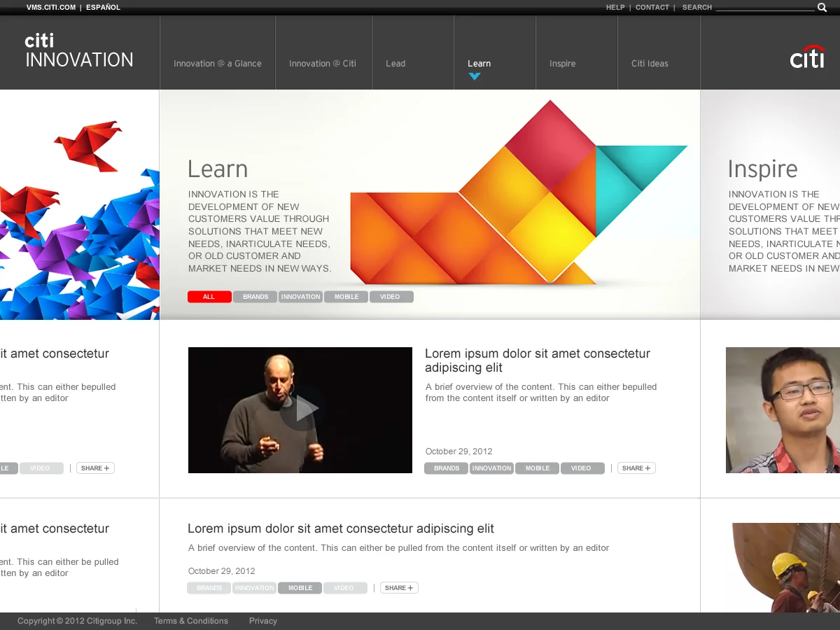Click VIDEO tag on video article
The image size is (840, 630).
[582, 468]
